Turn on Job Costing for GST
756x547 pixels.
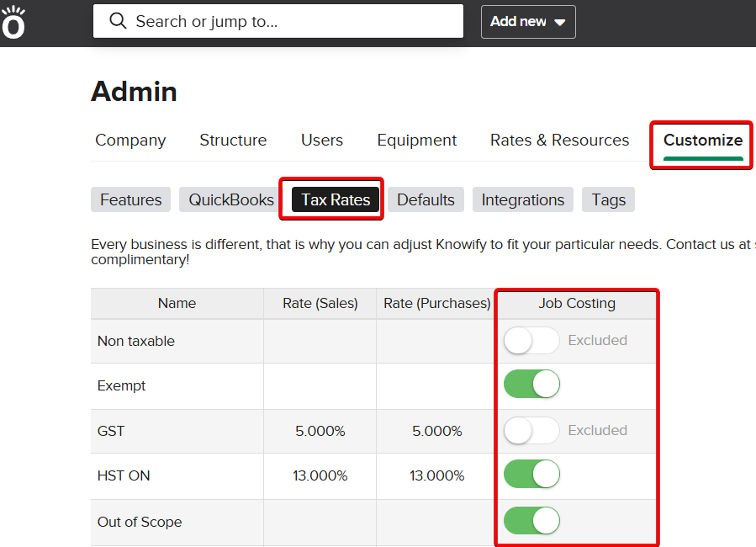click(531, 431)
